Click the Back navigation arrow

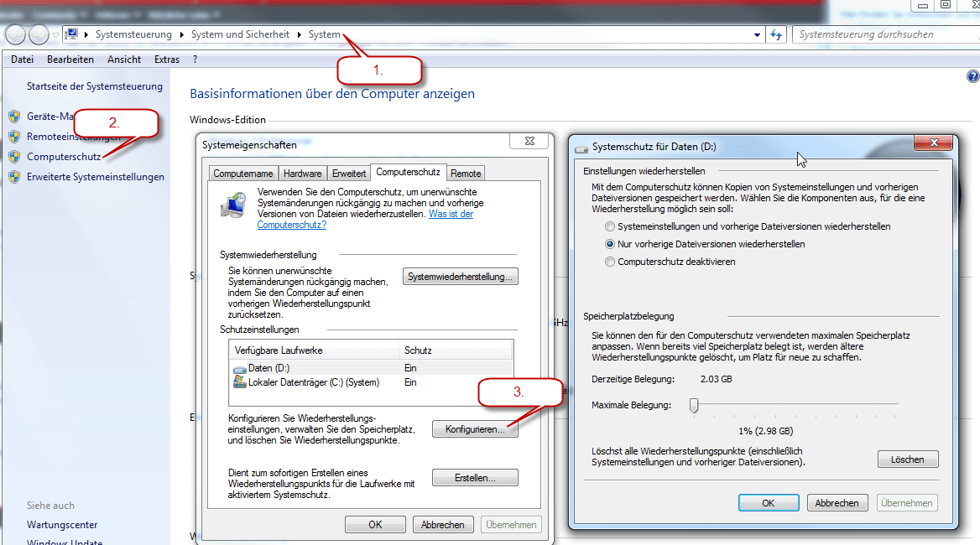point(16,34)
